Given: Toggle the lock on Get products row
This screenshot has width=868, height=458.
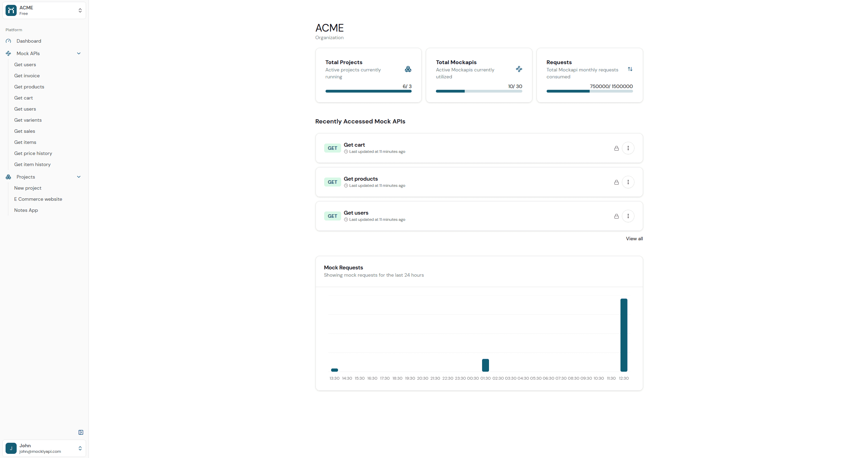Looking at the screenshot, I should tap(616, 182).
